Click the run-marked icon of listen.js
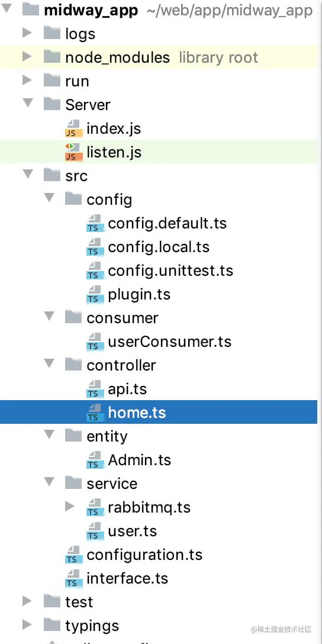The height and width of the screenshot is (644, 322). point(72,152)
